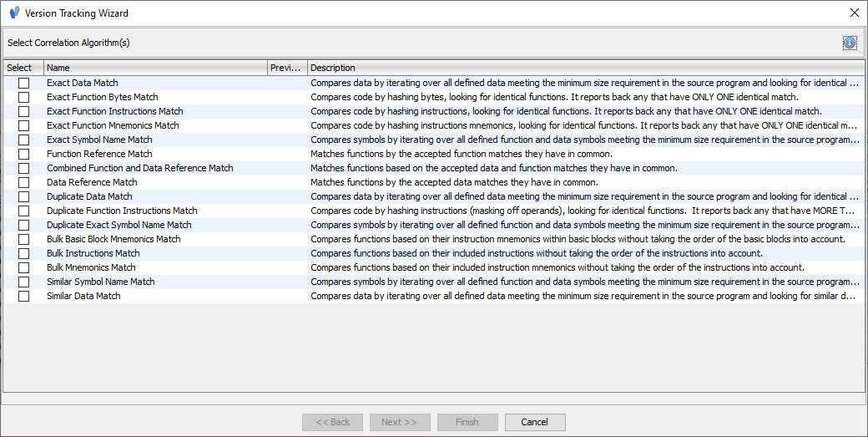Image resolution: width=868 pixels, height=437 pixels.
Task: Check Exact Function Bytes Match
Action: 24,97
